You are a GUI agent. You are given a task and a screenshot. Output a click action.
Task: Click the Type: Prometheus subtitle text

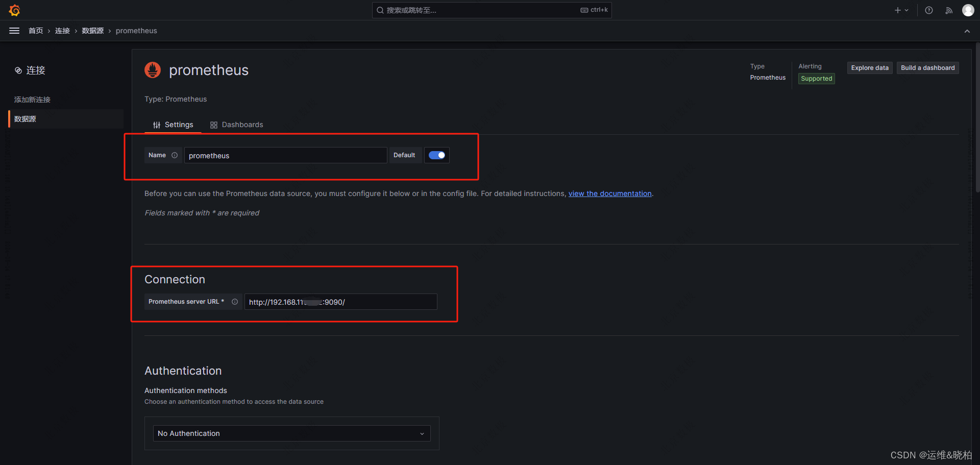tap(176, 99)
